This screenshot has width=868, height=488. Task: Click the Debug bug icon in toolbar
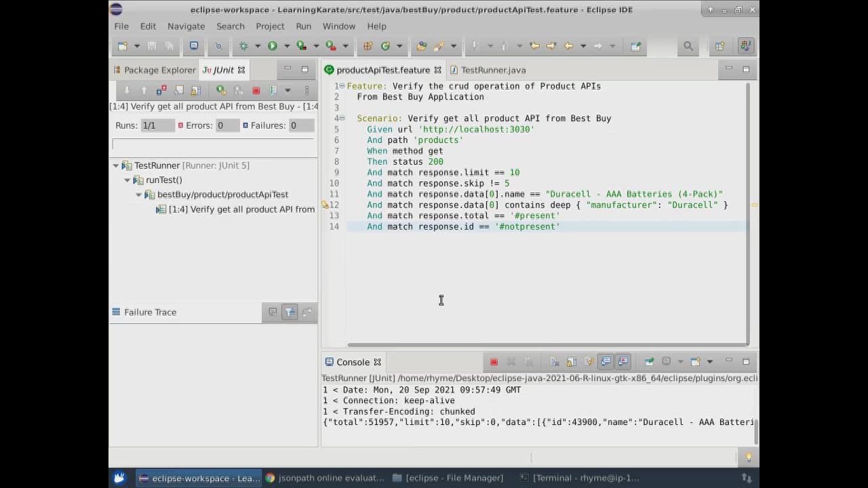point(243,46)
